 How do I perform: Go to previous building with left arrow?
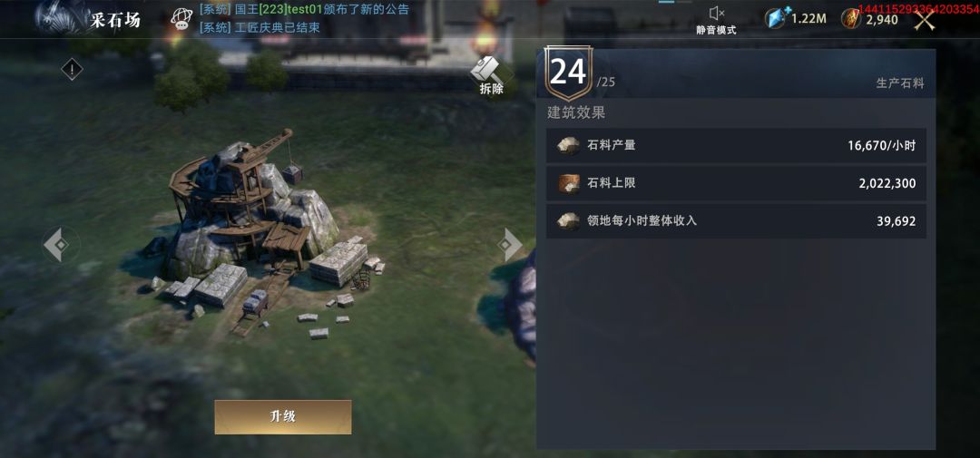(x=60, y=244)
